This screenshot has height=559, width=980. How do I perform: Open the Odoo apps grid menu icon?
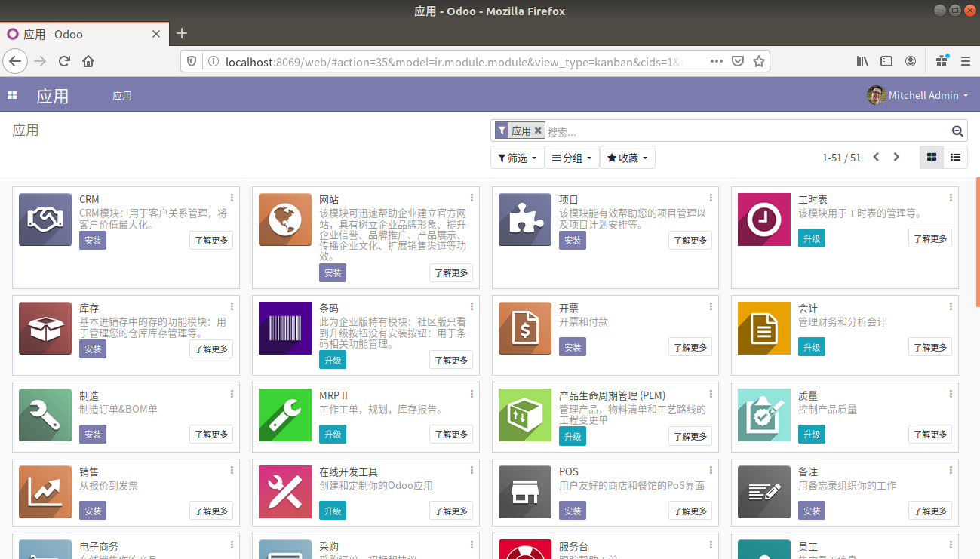pos(12,95)
